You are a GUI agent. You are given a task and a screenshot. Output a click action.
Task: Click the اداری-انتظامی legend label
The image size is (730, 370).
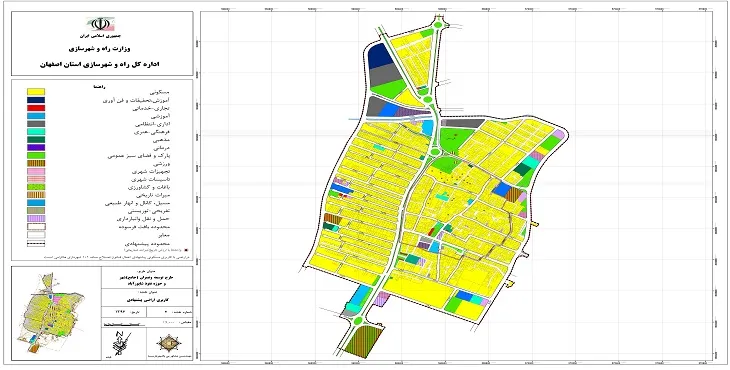(153, 124)
